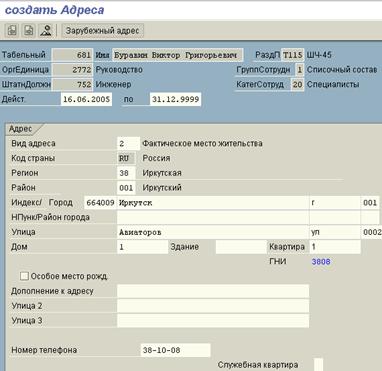
Task: Click the first document icon in toolbar
Action: coord(12,31)
